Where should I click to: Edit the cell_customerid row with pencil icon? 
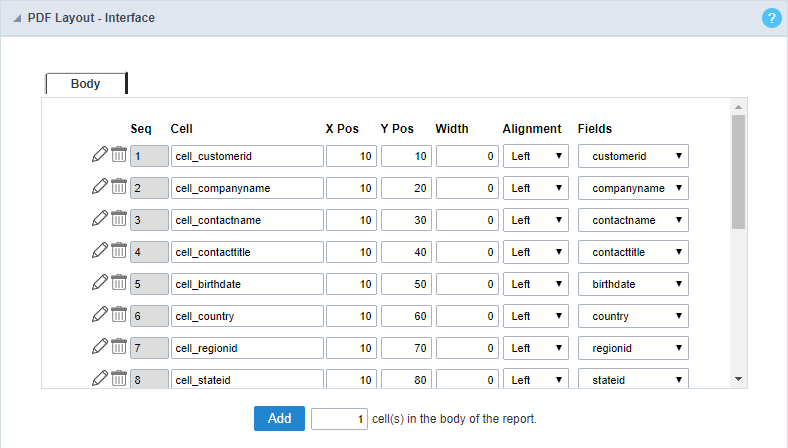tap(100, 154)
